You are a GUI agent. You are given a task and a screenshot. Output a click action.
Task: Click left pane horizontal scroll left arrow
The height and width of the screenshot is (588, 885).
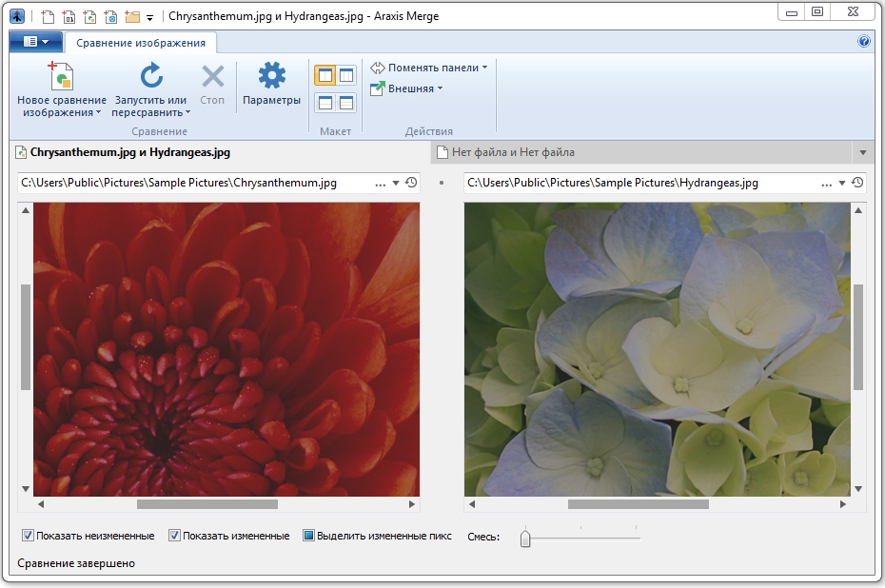40,504
